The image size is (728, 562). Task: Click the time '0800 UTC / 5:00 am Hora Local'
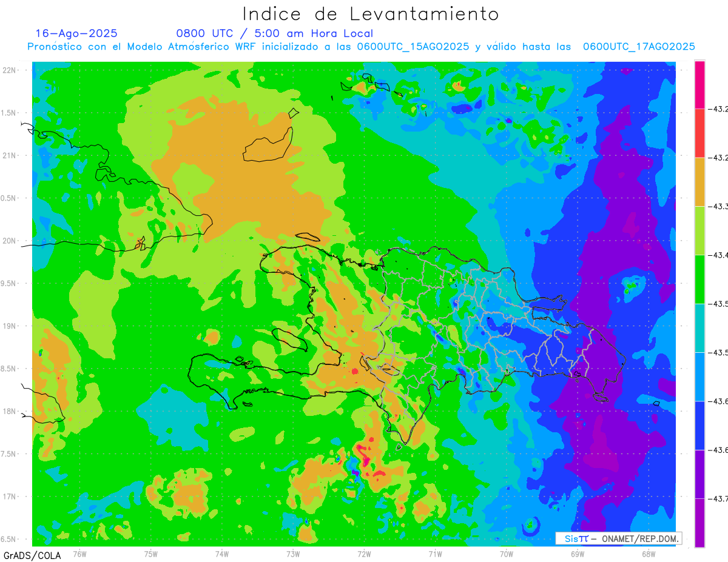pos(275,33)
